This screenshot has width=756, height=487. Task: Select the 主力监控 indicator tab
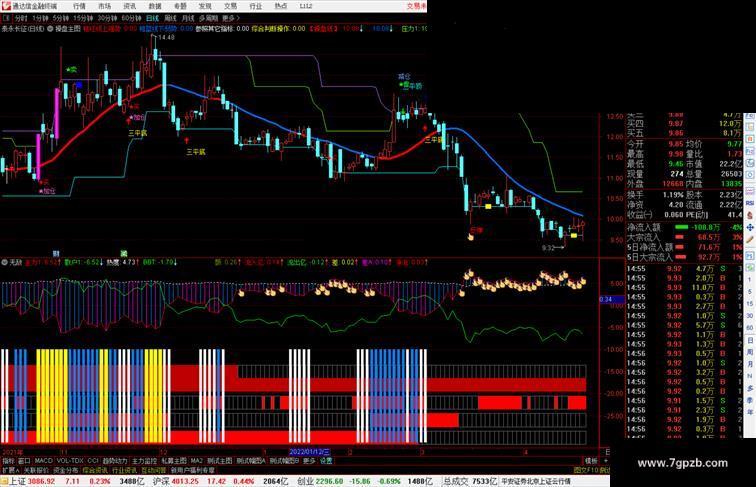(144, 461)
